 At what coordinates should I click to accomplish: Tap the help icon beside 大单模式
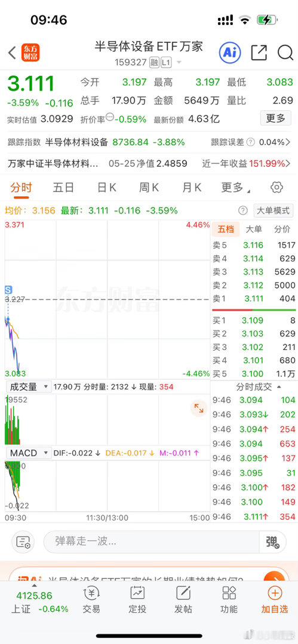tap(243, 210)
